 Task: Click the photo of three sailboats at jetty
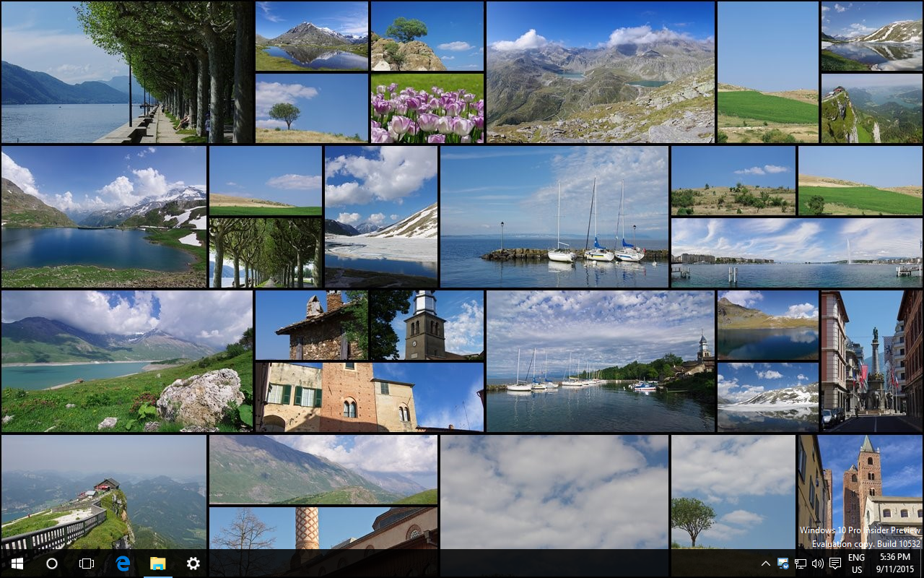coord(554,217)
